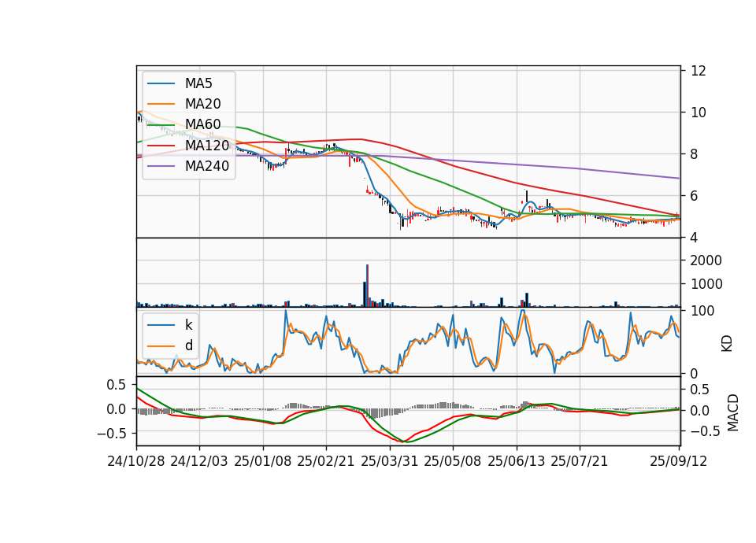
Task: Select the purple MA240 legend line sample
Action: (x=161, y=166)
